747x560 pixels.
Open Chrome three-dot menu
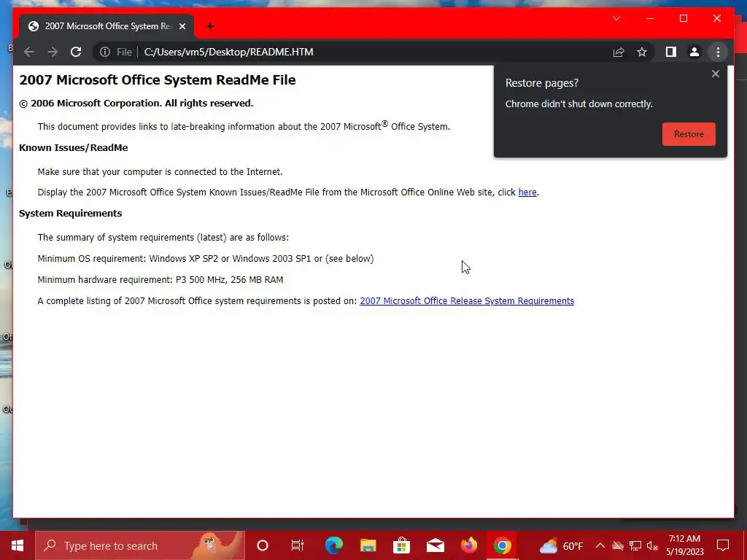tap(718, 52)
